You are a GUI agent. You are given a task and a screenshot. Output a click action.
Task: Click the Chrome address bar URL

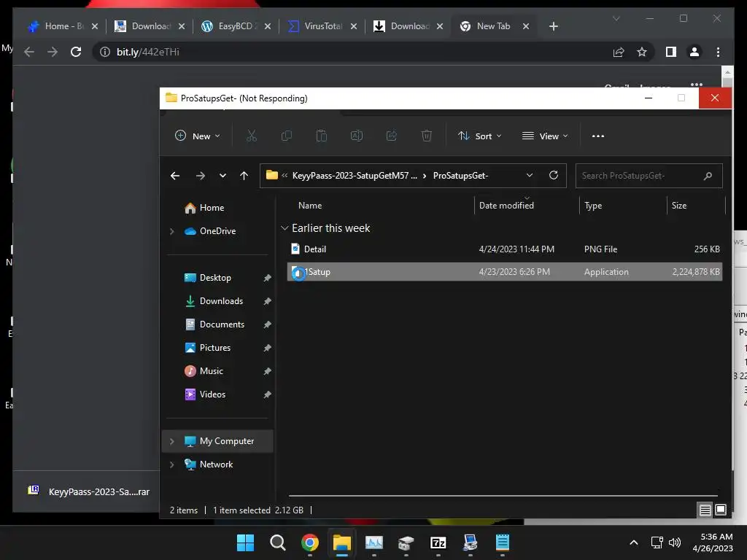click(x=147, y=52)
